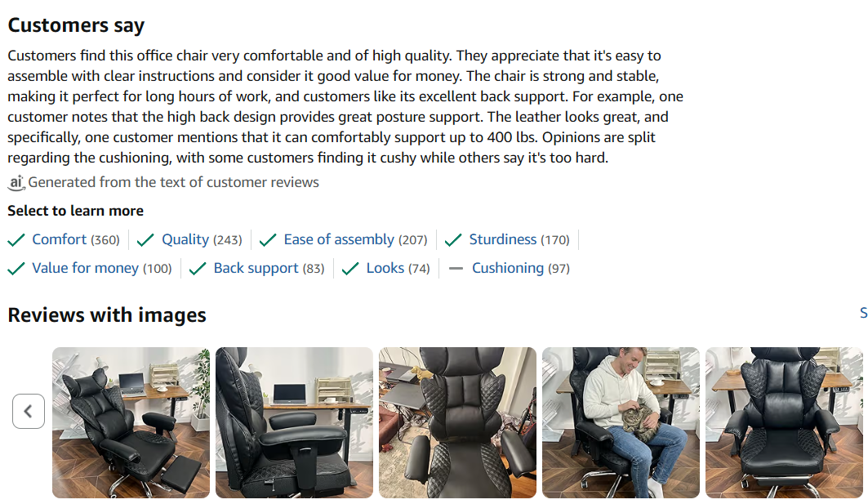Viewport: 868px width, 504px height.
Task: Click the green checkmark beside Comfort
Action: click(x=16, y=239)
